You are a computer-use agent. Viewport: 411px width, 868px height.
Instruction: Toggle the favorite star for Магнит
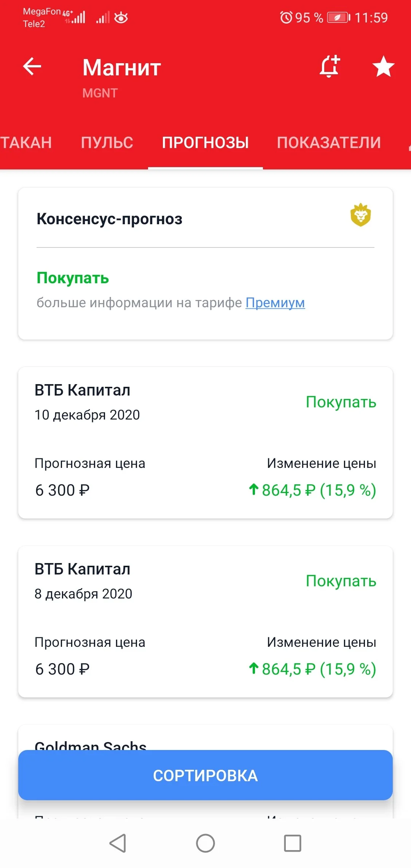pyautogui.click(x=383, y=67)
